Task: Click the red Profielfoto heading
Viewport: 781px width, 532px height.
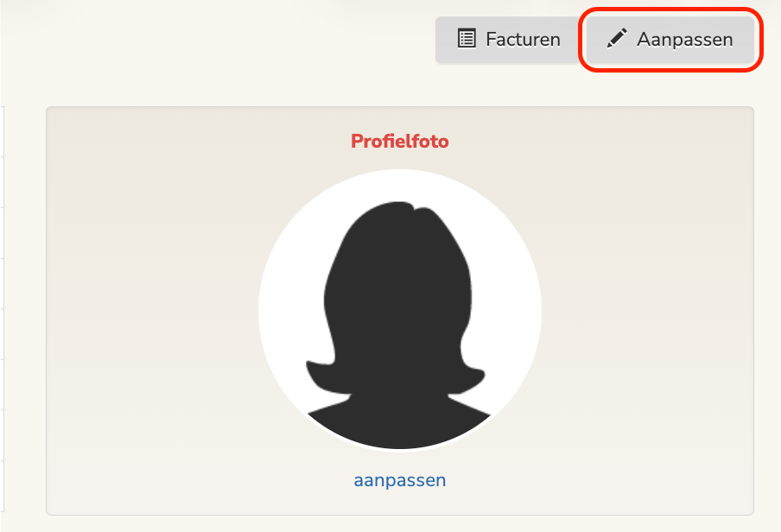Action: [400, 142]
